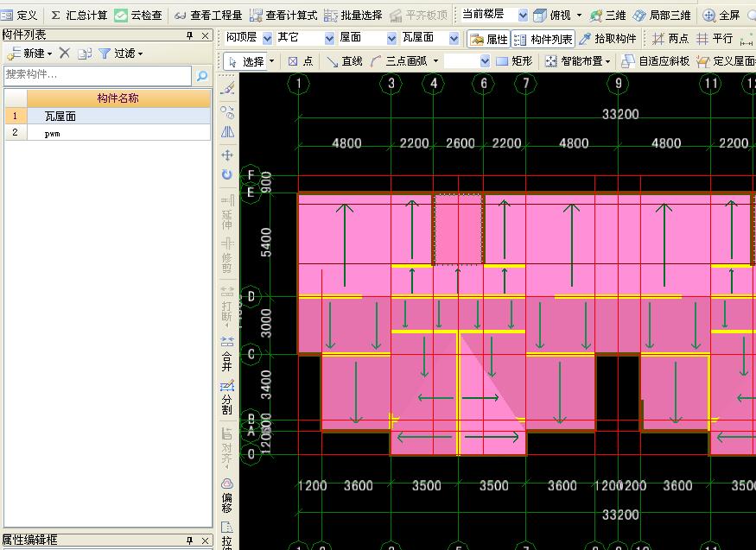756x550 pixels.
Task: Select the pwm row in list
Action: point(118,133)
